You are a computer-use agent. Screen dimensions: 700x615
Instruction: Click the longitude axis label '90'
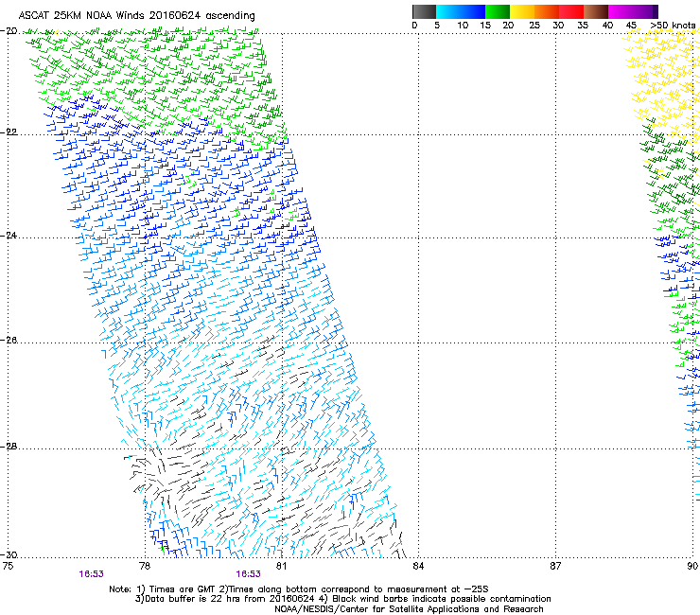pyautogui.click(x=692, y=566)
